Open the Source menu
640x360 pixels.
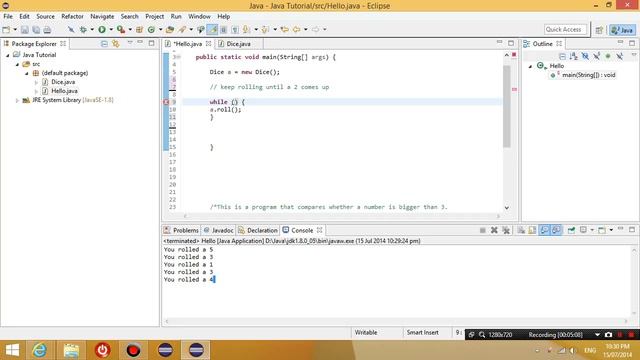(45, 16)
